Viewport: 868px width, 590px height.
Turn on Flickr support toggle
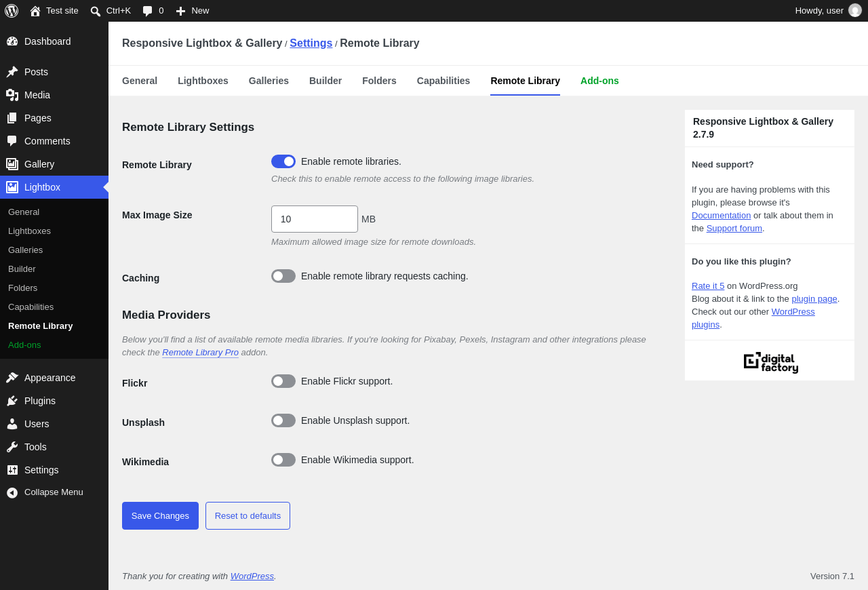pyautogui.click(x=283, y=381)
